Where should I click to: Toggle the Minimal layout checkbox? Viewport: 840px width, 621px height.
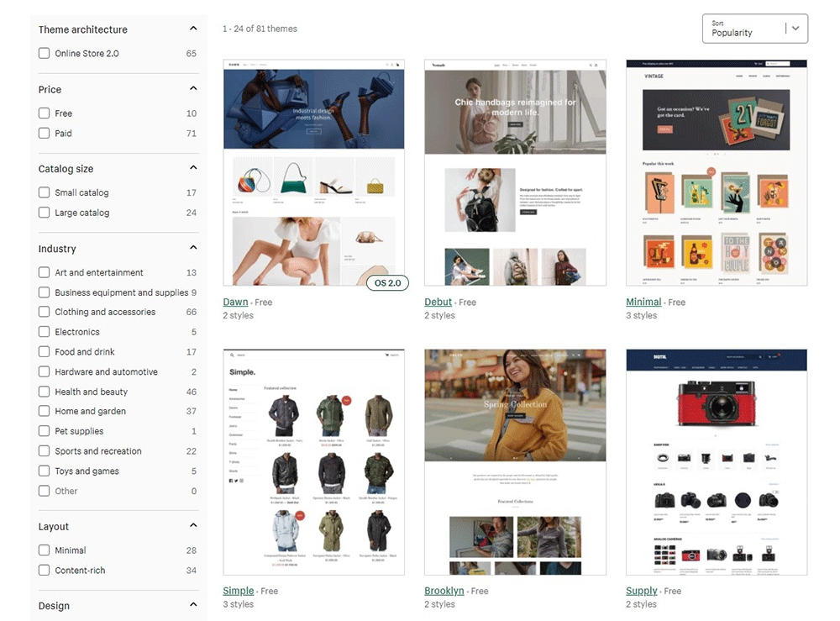pos(44,550)
